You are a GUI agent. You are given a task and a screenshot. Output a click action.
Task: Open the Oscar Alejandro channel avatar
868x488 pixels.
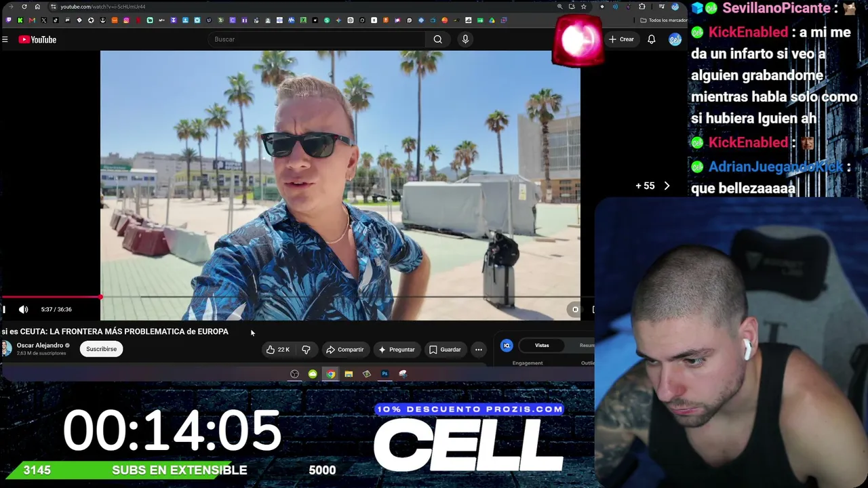point(6,349)
